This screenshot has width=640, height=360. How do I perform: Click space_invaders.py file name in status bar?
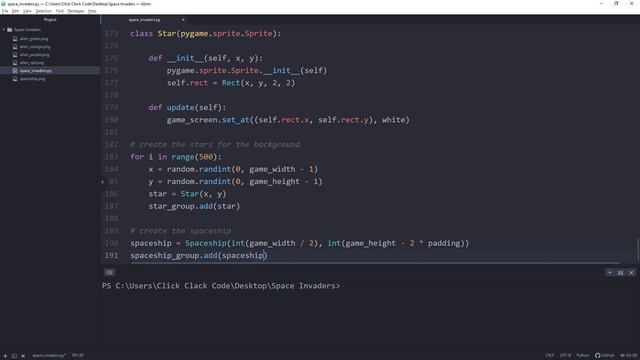click(49, 356)
